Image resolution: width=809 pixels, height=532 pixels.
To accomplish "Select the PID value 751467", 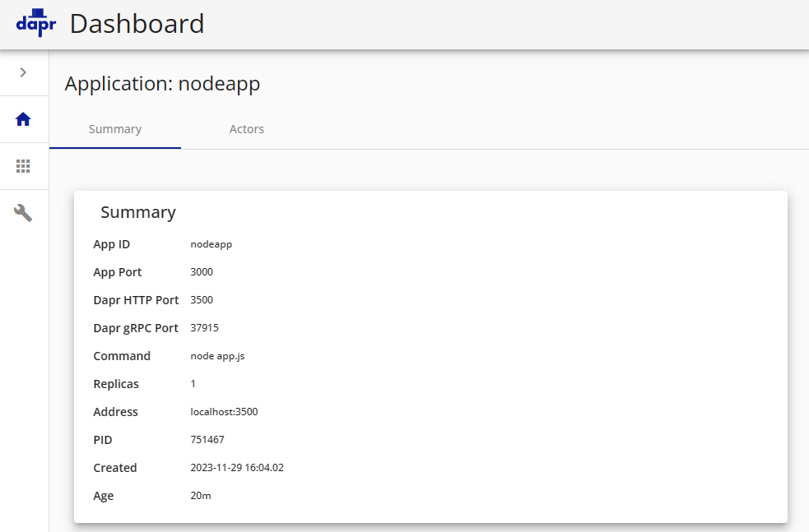I will pos(207,439).
